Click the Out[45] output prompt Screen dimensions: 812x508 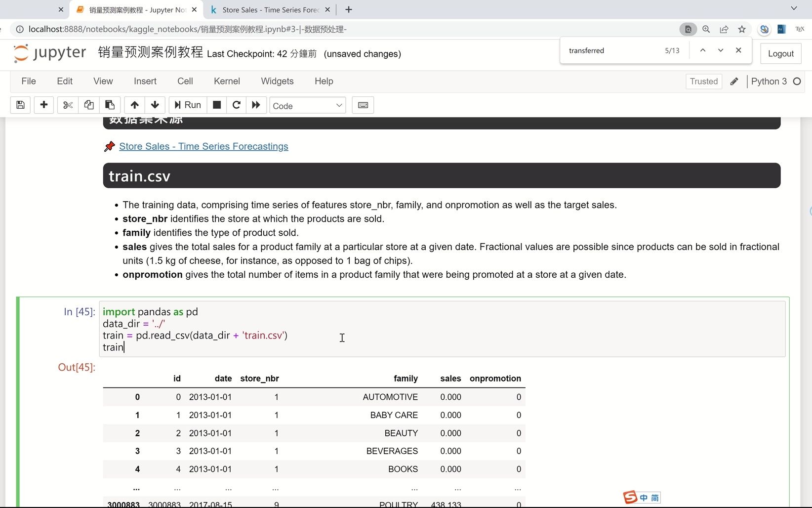(x=77, y=367)
